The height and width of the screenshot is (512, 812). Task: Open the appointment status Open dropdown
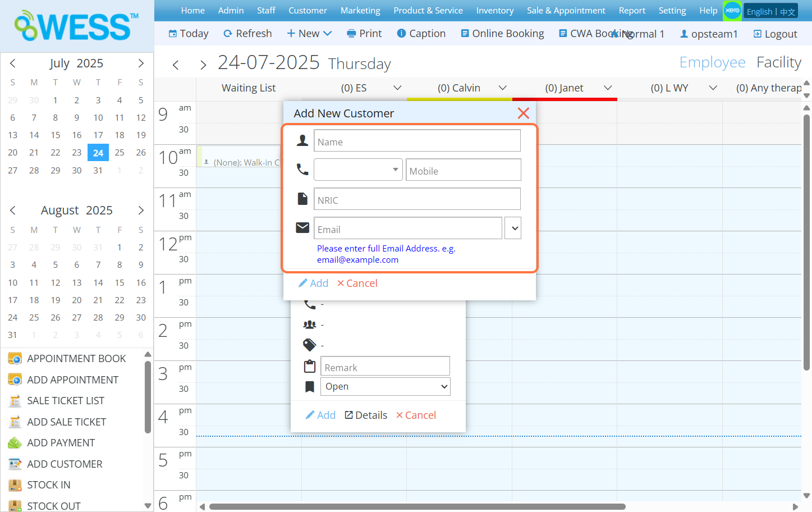[x=385, y=387]
